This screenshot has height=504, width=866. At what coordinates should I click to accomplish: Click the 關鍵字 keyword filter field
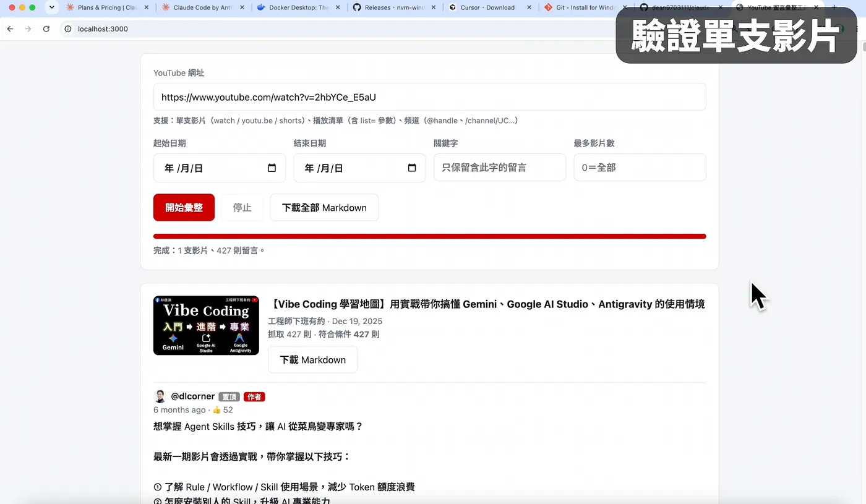pyautogui.click(x=500, y=168)
